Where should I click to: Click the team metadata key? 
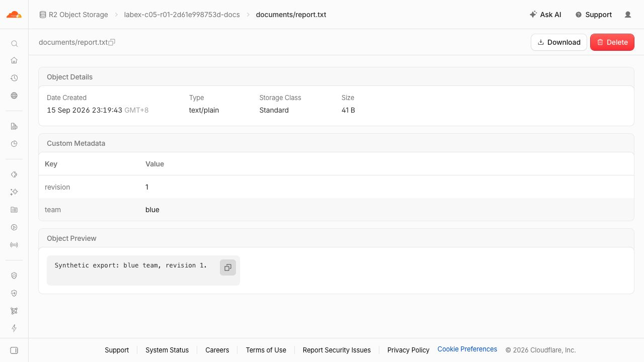53,210
